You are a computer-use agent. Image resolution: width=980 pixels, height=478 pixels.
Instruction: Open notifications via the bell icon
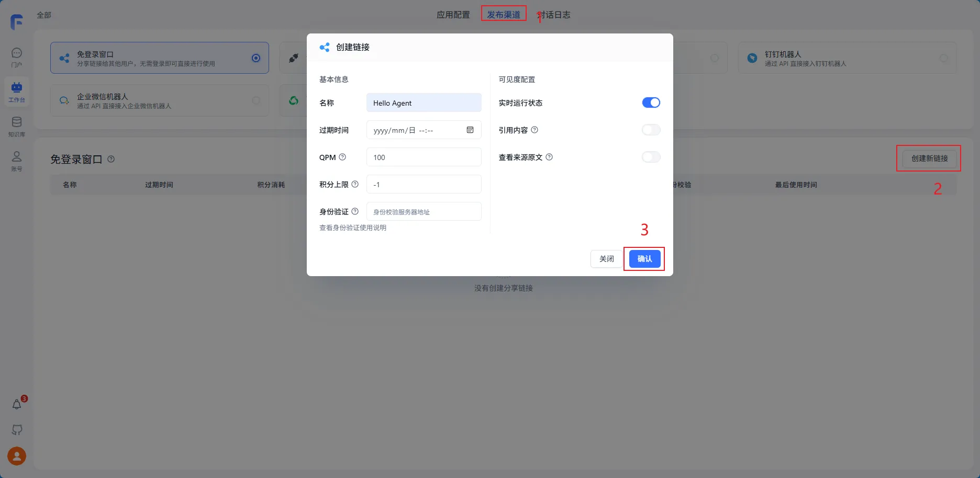click(x=16, y=404)
